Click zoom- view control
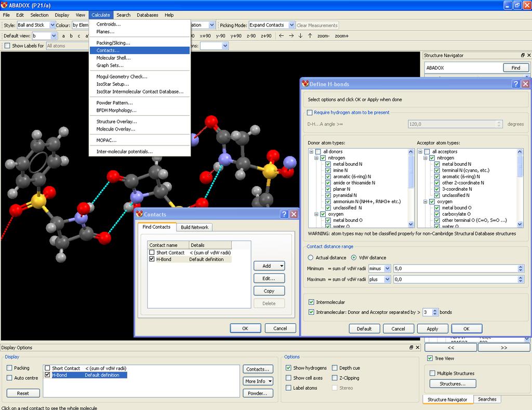532x410 pixels. pyautogui.click(x=323, y=36)
